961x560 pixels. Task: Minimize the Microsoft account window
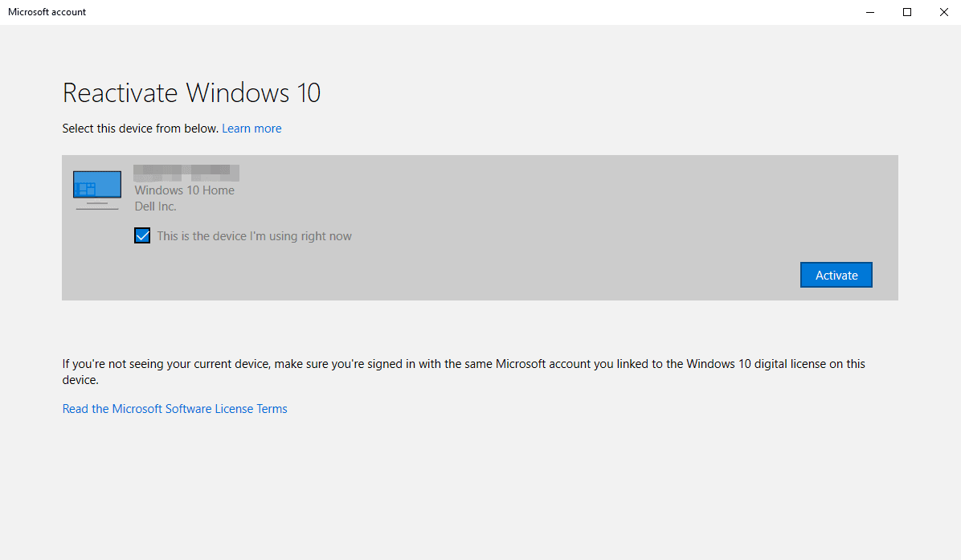pyautogui.click(x=869, y=12)
